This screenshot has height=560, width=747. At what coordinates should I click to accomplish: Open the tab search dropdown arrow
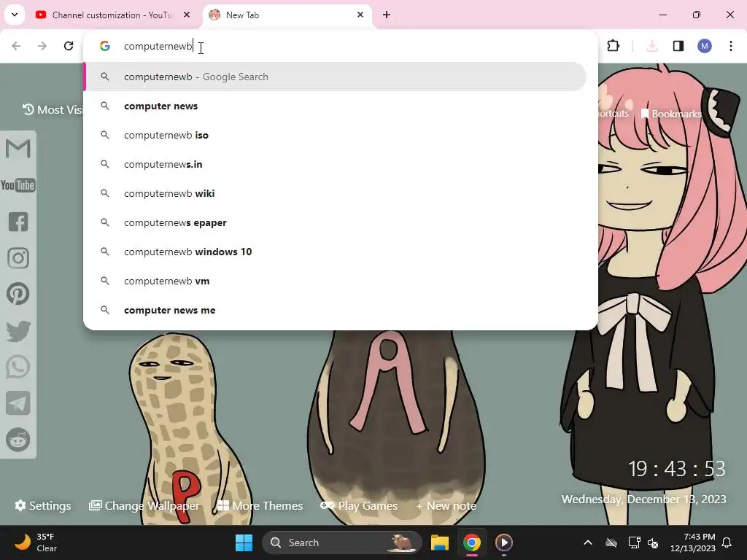pyautogui.click(x=15, y=15)
